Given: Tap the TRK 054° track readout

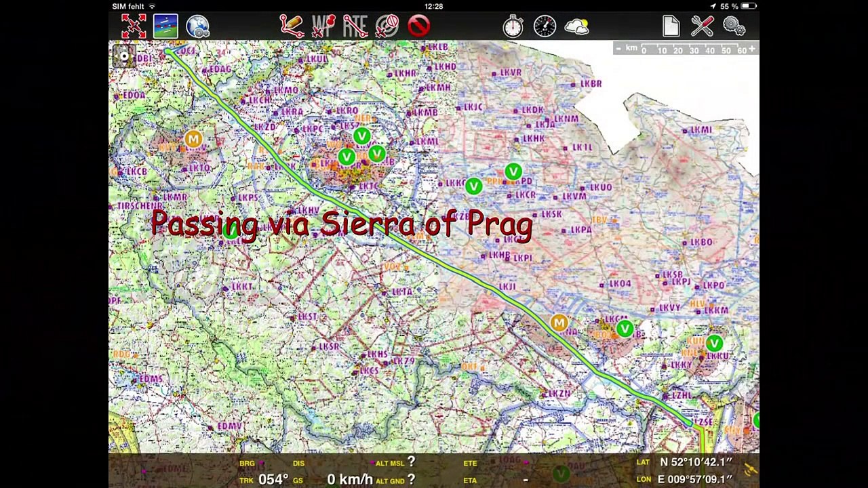Looking at the screenshot, I should pyautogui.click(x=264, y=479).
